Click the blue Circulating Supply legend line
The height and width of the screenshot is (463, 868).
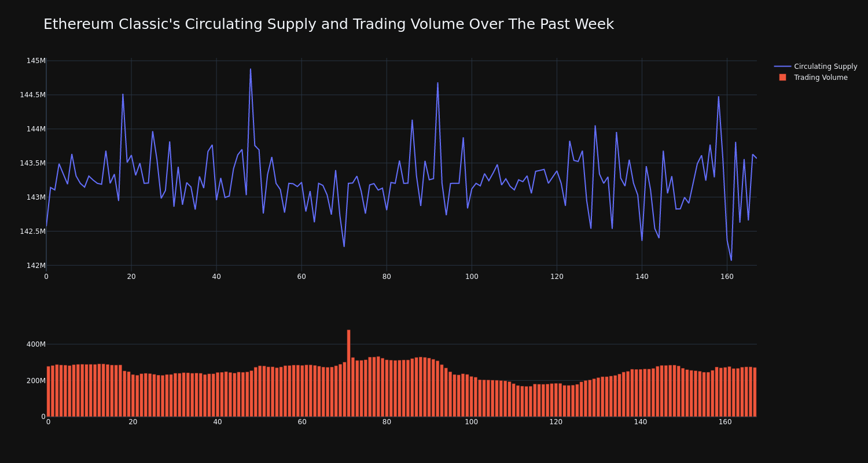pyautogui.click(x=782, y=67)
